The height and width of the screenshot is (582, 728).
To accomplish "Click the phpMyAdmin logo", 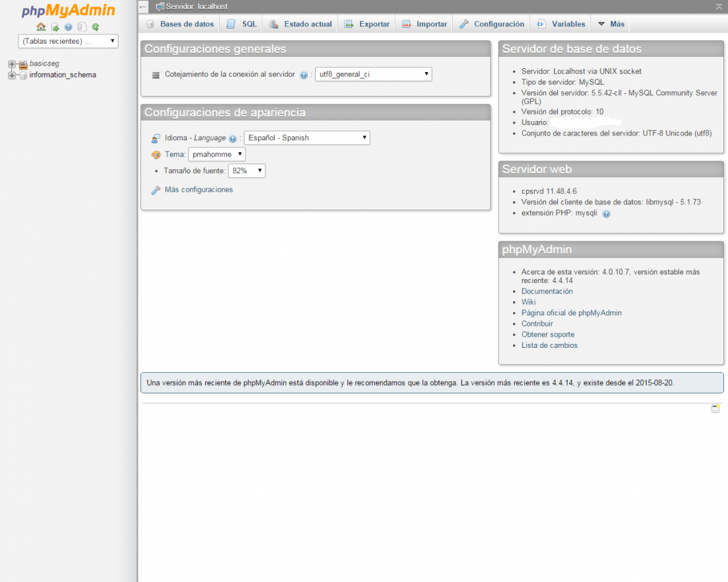I will point(68,10).
